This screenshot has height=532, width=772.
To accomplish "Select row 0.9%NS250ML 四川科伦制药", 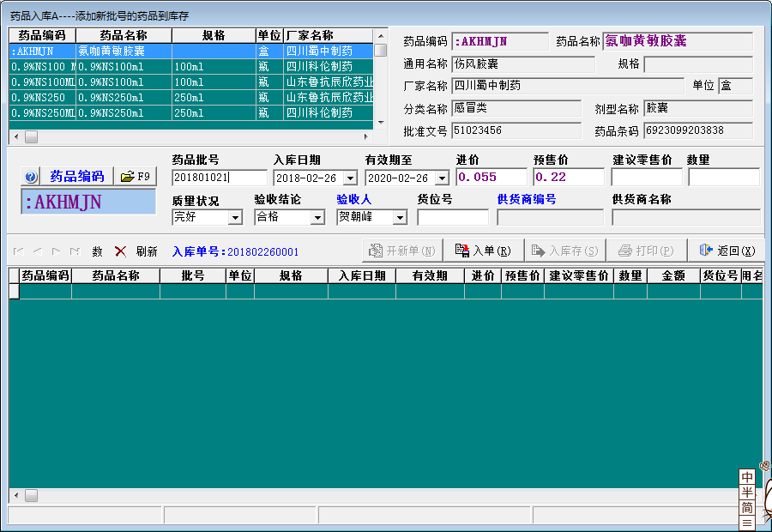I will [191, 112].
